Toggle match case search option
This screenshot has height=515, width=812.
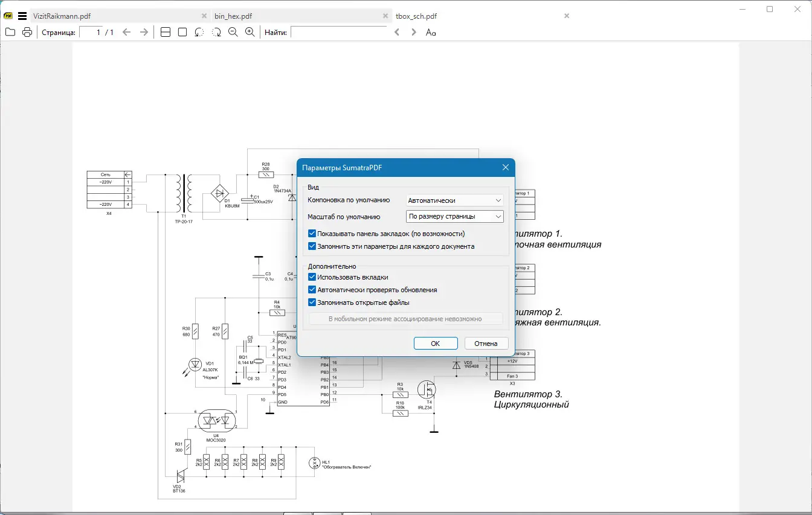coord(431,32)
